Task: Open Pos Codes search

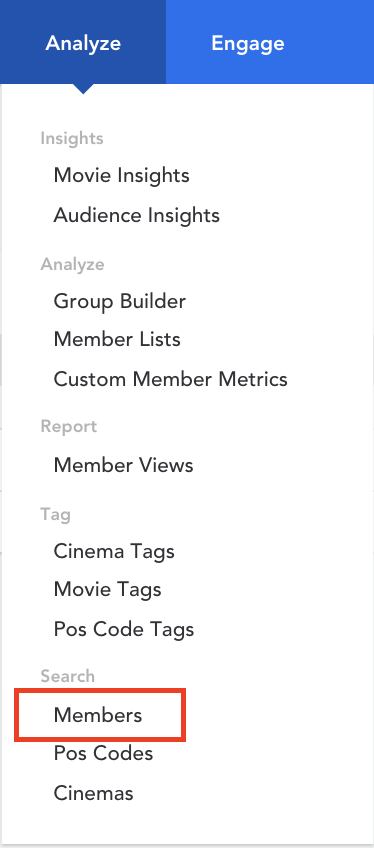Action: [103, 753]
